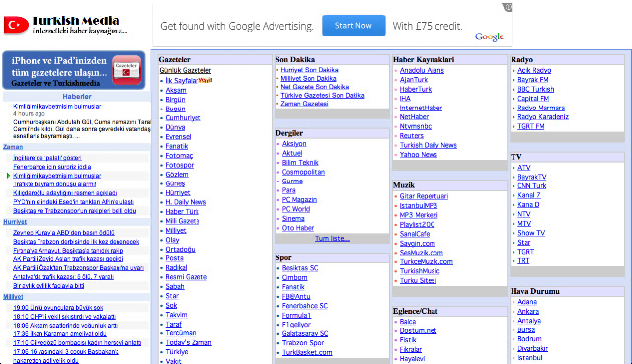Open Günlük Gazeteler link
632x364 pixels.
click(x=185, y=70)
